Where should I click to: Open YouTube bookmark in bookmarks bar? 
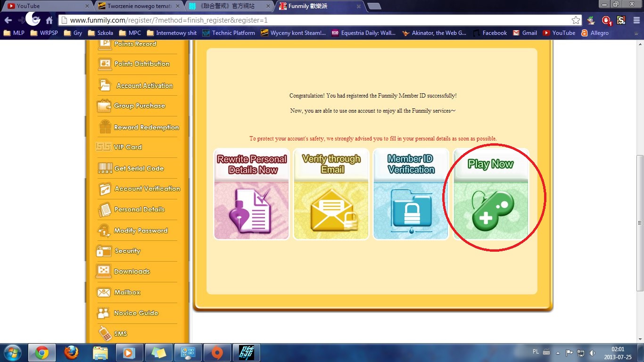coord(559,33)
